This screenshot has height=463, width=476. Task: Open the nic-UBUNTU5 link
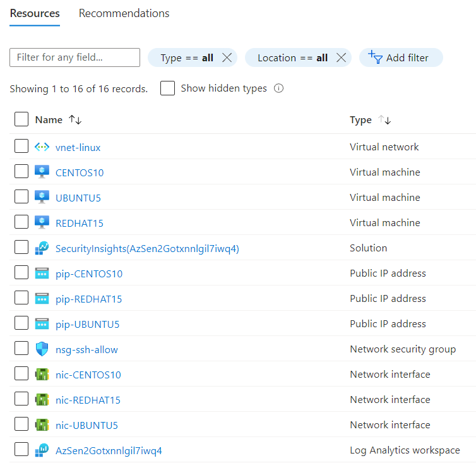[86, 425]
